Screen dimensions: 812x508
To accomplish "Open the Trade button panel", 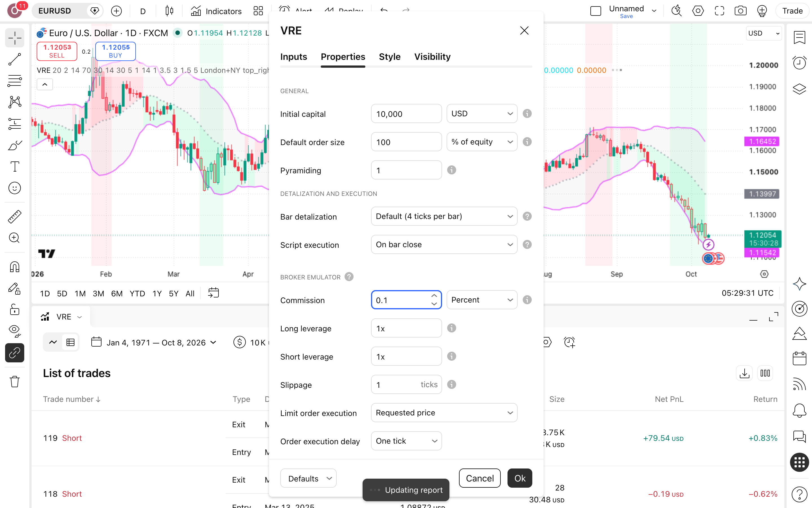I will tap(792, 11).
